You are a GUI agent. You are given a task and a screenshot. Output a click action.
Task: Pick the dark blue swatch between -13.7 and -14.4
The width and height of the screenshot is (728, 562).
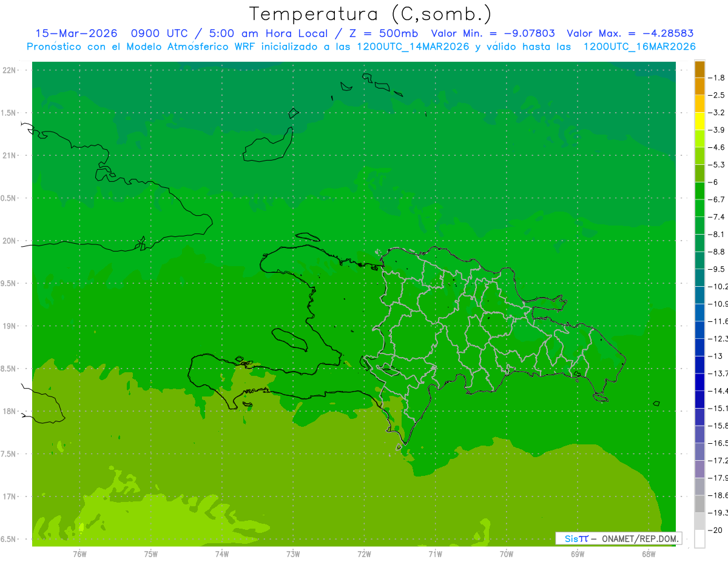(x=699, y=382)
